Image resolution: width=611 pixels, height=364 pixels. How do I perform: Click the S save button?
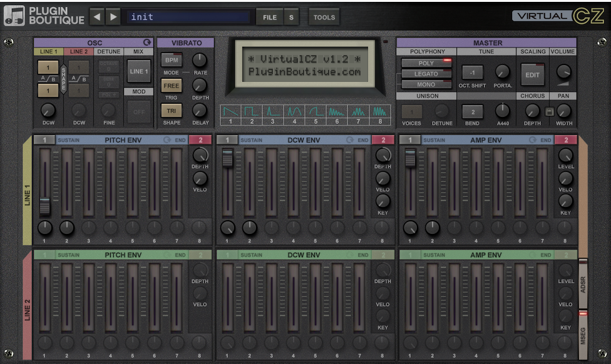291,17
